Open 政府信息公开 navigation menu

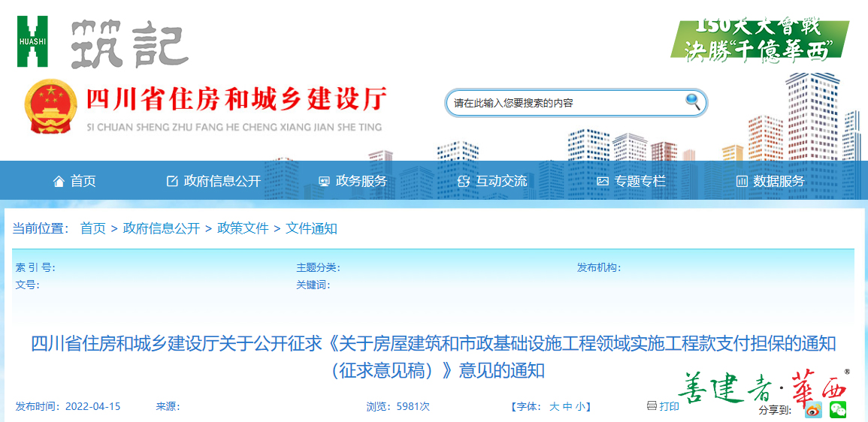point(213,181)
